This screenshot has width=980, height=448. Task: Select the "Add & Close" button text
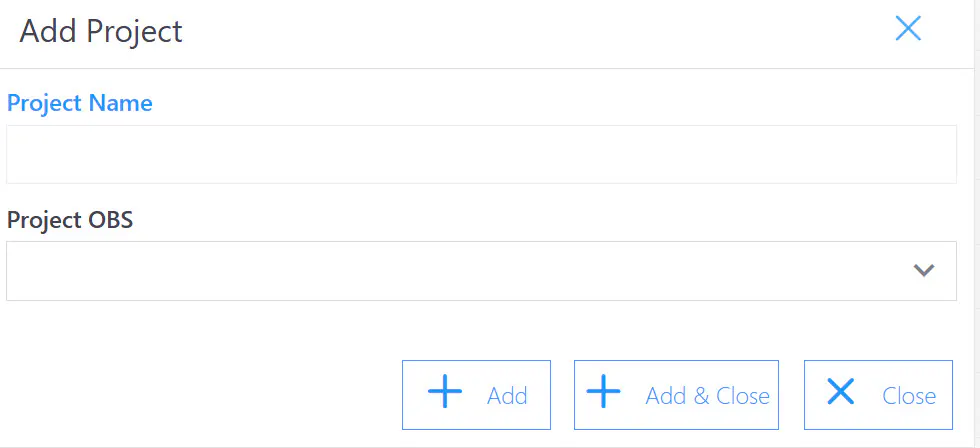[x=708, y=396]
